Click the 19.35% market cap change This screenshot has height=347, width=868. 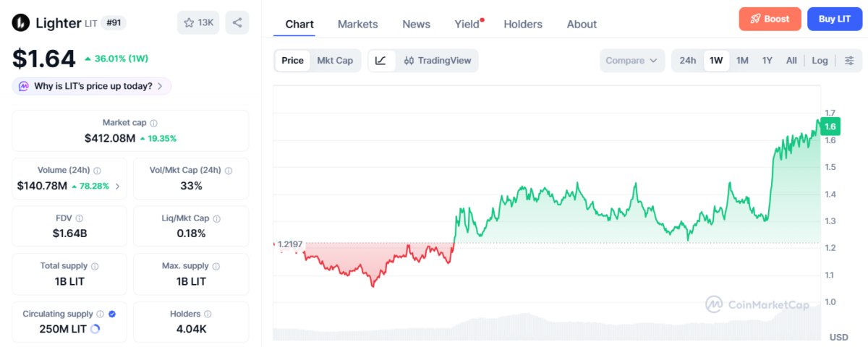[x=158, y=137]
